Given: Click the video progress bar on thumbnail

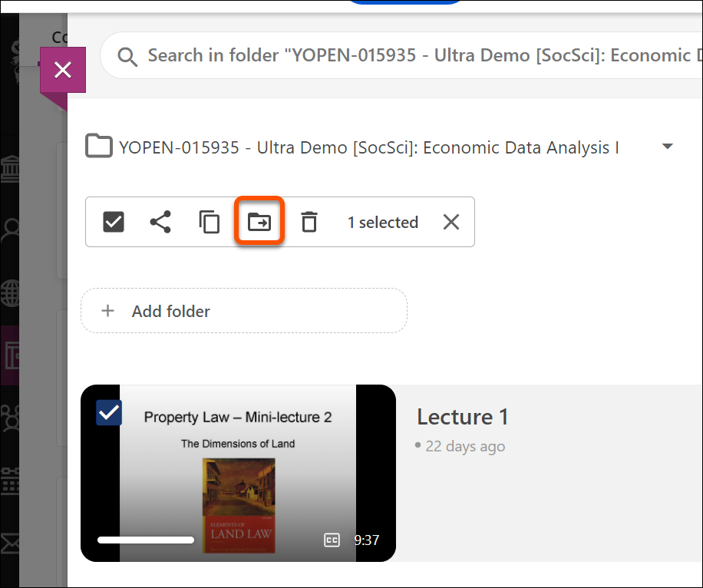Looking at the screenshot, I should coord(146,540).
